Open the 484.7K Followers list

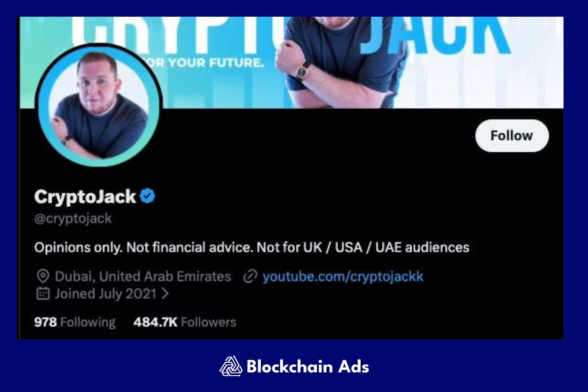click(185, 322)
